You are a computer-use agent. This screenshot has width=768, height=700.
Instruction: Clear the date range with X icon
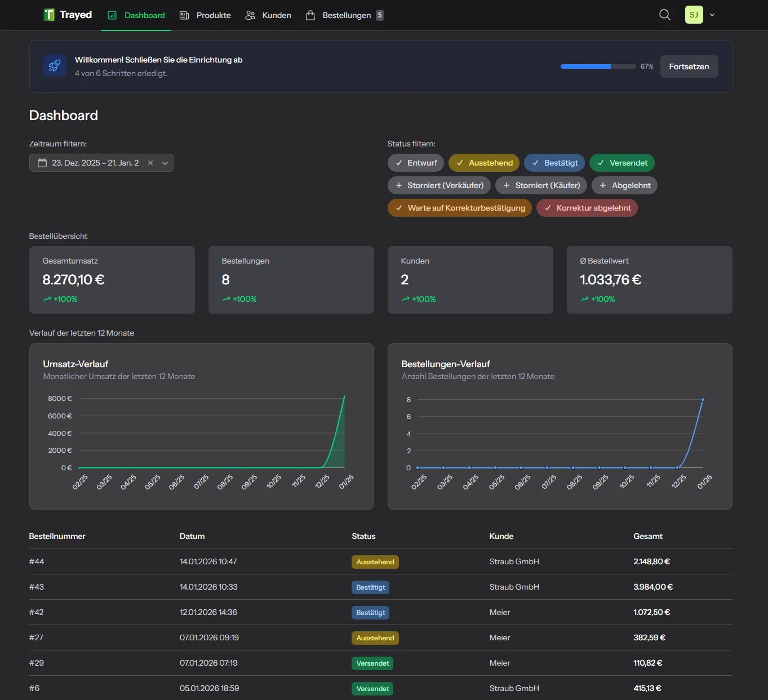click(150, 163)
